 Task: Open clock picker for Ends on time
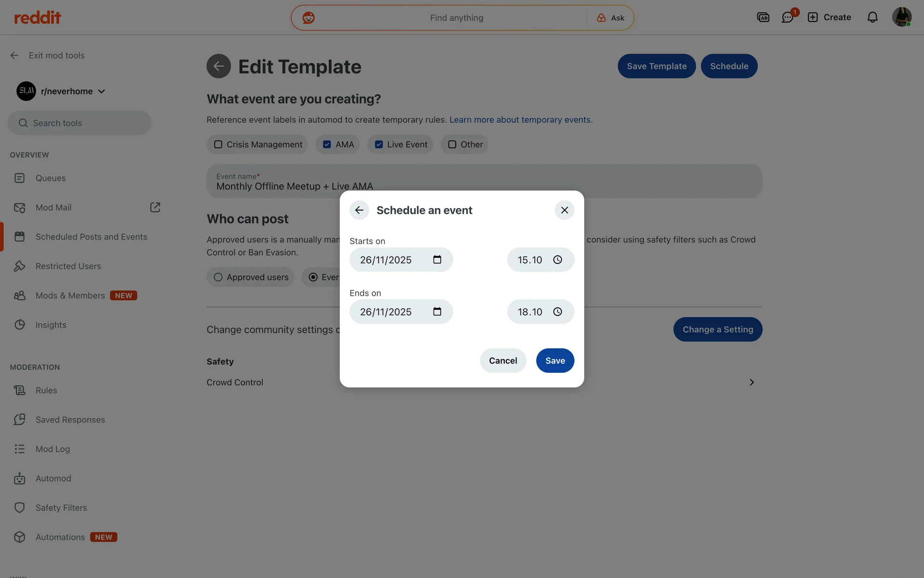point(557,312)
